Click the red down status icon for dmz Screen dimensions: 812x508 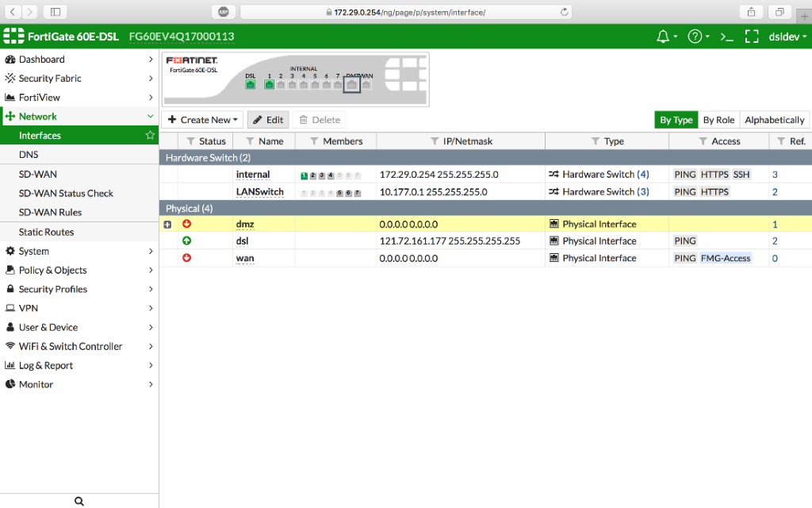[186, 224]
